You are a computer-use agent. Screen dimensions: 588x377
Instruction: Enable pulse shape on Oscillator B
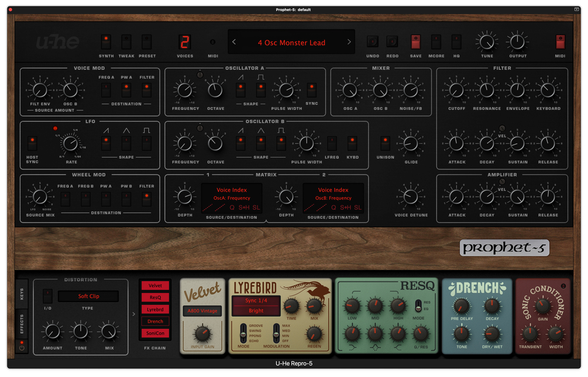[x=281, y=144]
